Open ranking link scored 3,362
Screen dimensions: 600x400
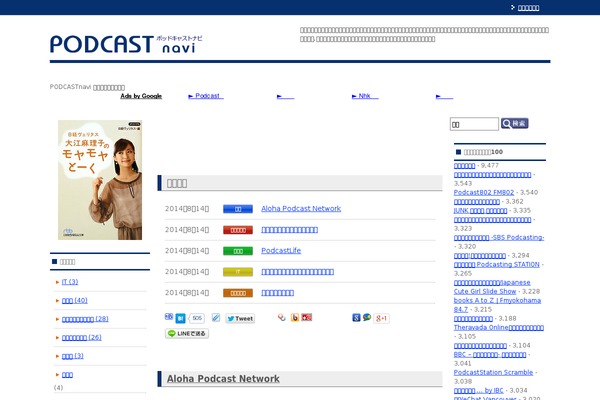pyautogui.click(x=477, y=202)
